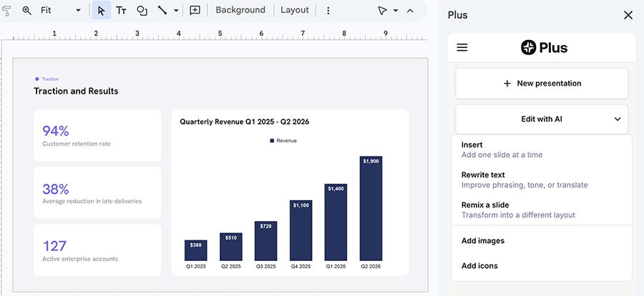Image resolution: width=644 pixels, height=296 pixels.
Task: Select the arrow cursor tool
Action: point(102,10)
